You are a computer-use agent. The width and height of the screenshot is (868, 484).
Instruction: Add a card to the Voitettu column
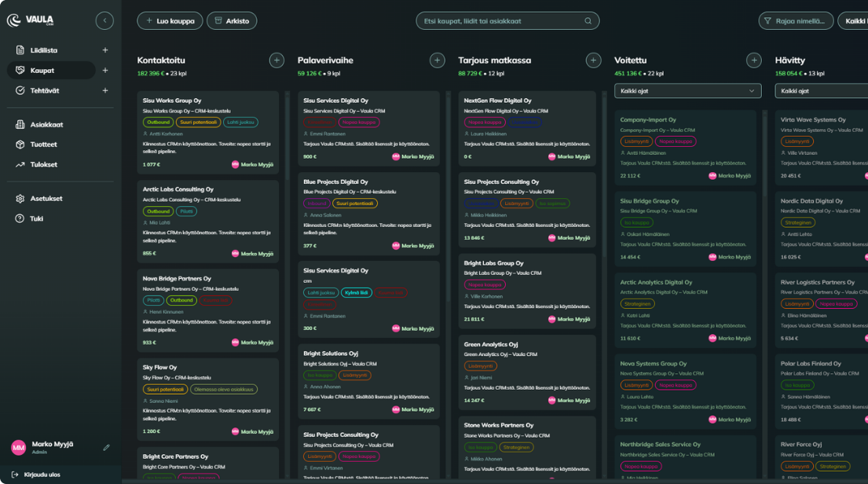pyautogui.click(x=754, y=60)
